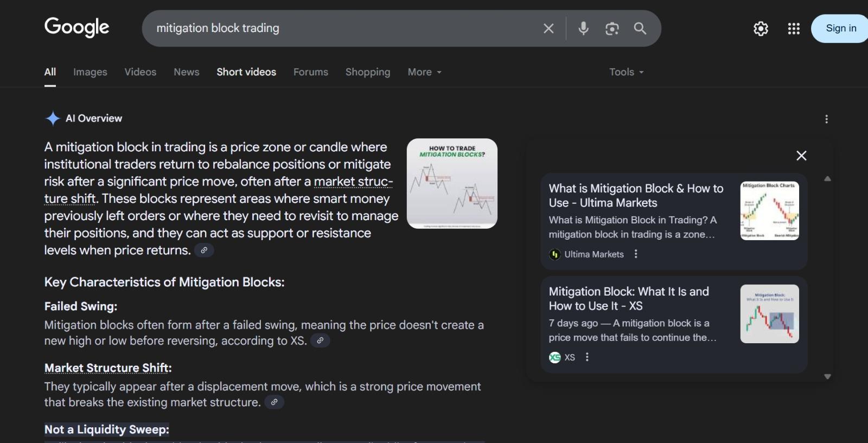Open the Shopping tab
The height and width of the screenshot is (443, 868).
(x=368, y=72)
